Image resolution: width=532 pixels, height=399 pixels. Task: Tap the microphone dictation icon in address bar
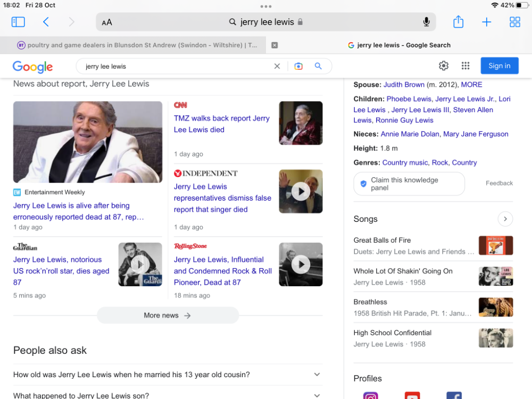tap(426, 22)
